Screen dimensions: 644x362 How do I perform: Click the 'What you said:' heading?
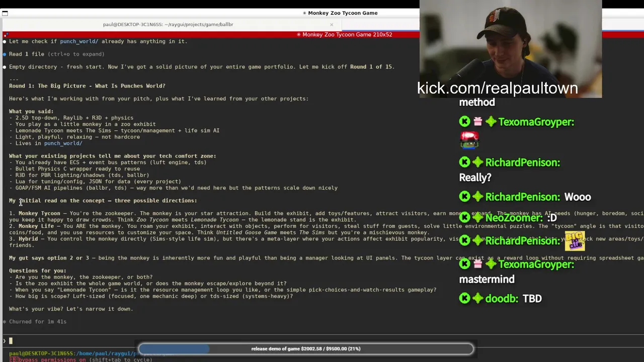pos(31,112)
